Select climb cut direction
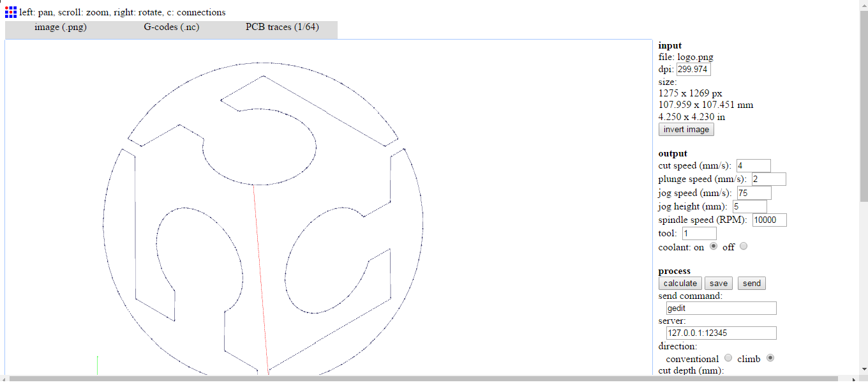Image resolution: width=868 pixels, height=387 pixels. click(770, 358)
